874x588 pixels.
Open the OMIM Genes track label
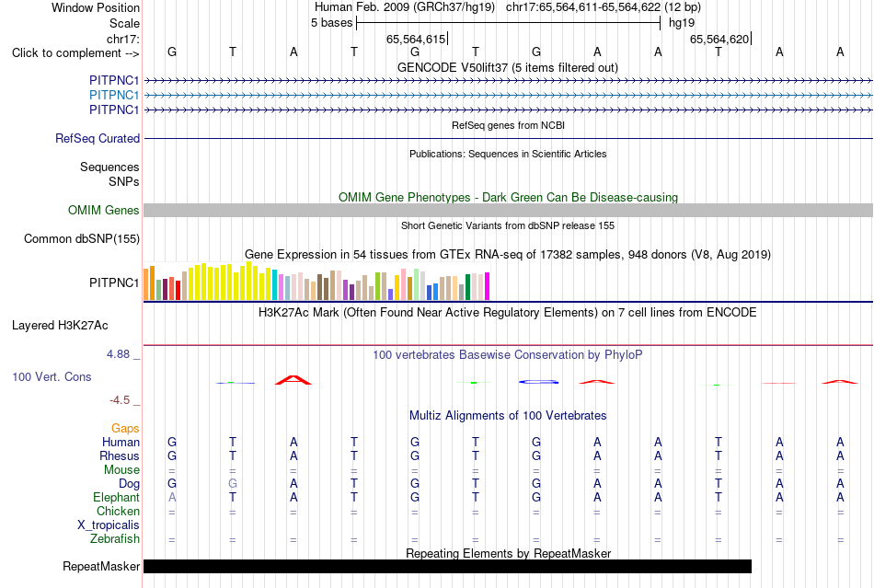coord(103,210)
